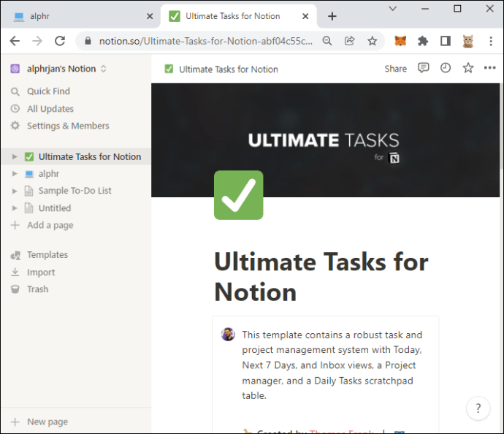The image size is (504, 434).
Task: Switch to the alphr browser tab
Action: click(x=81, y=16)
